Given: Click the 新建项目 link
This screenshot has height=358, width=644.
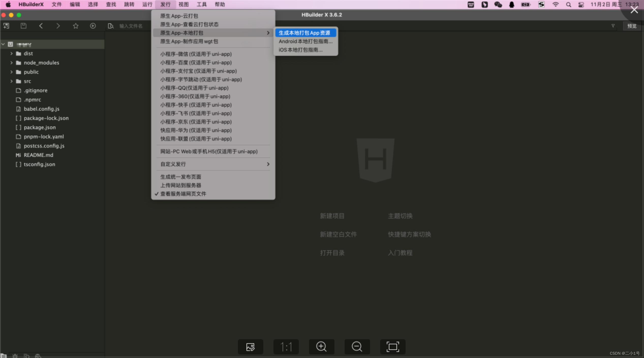Looking at the screenshot, I should pyautogui.click(x=332, y=216).
